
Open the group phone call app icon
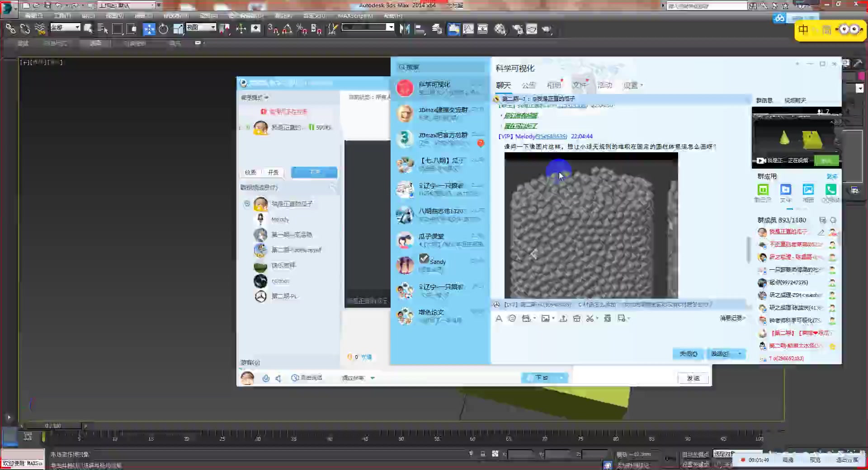[831, 189]
